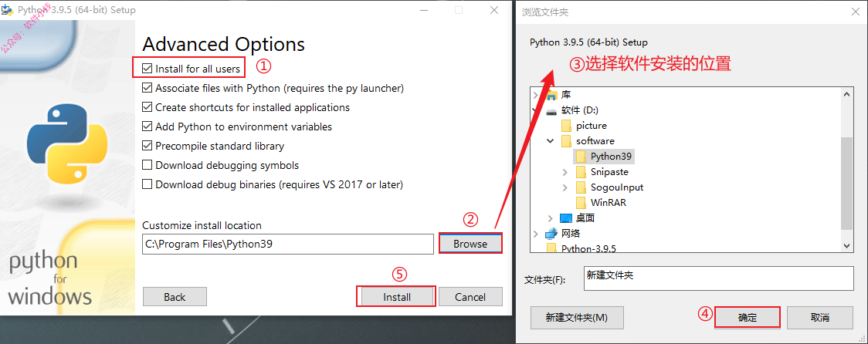Click the WinRAR folder icon

(580, 203)
